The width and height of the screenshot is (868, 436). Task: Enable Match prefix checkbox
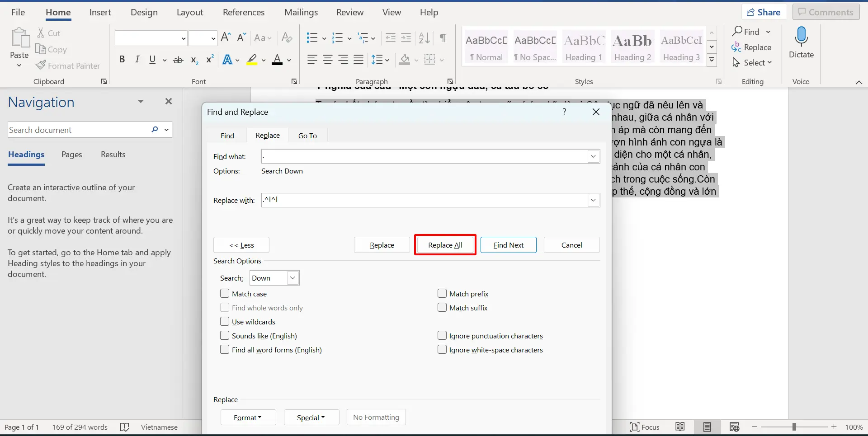click(442, 293)
